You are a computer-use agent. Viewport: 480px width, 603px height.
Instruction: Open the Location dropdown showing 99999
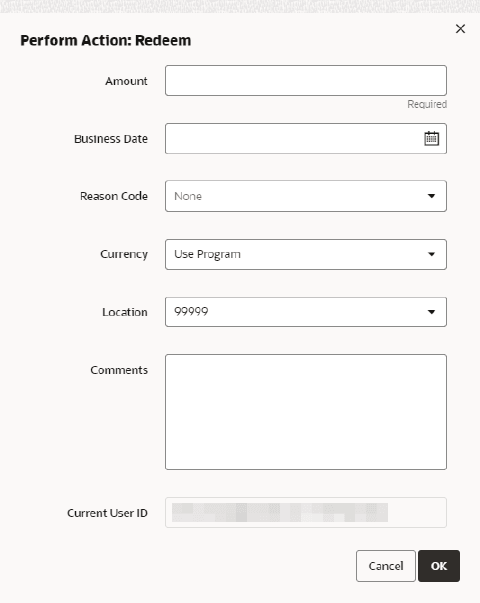306,312
